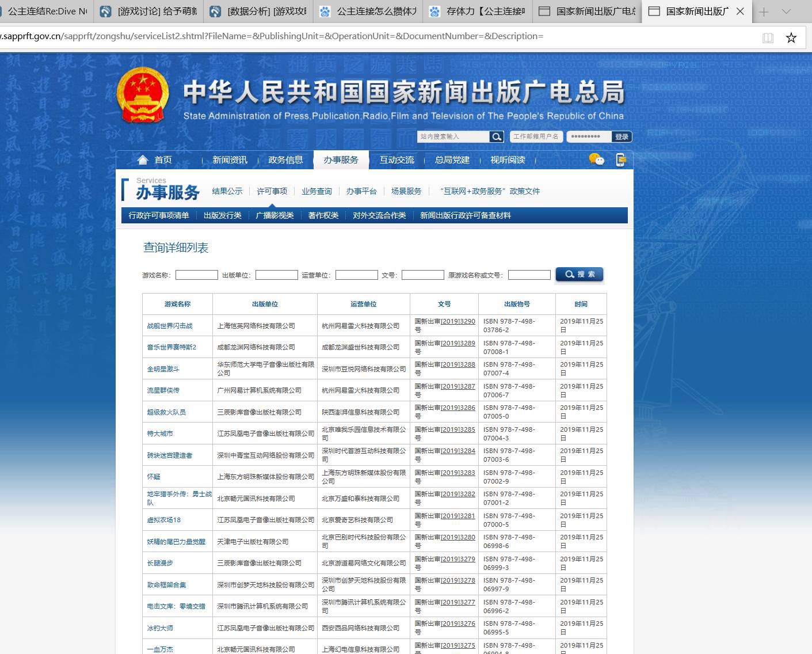
Task: Open game link 音乐世界赛特斯2
Action: [171, 347]
